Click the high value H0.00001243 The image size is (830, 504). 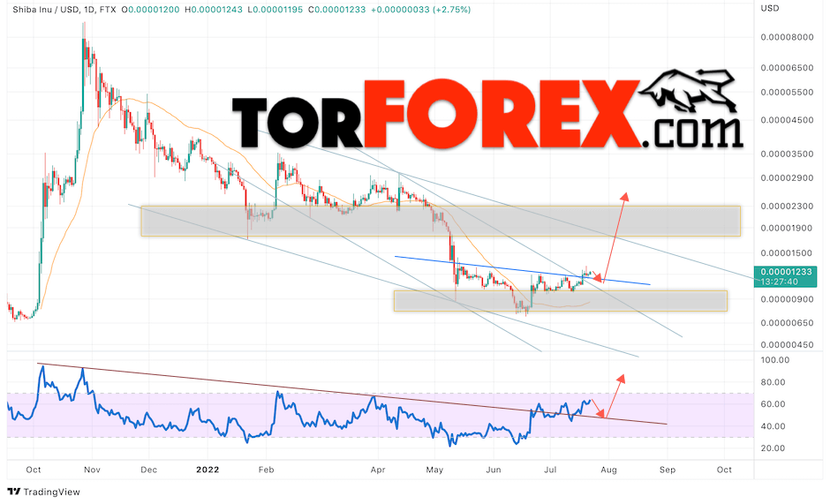point(214,10)
